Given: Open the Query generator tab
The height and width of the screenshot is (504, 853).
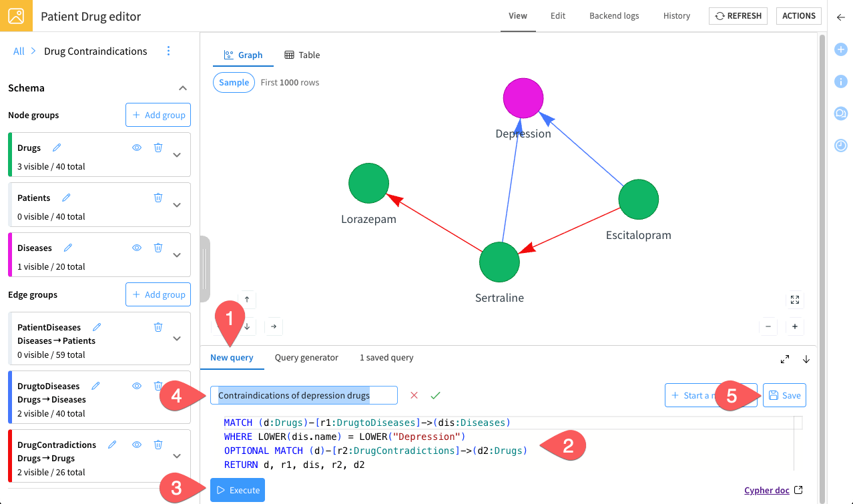Looking at the screenshot, I should tap(306, 358).
